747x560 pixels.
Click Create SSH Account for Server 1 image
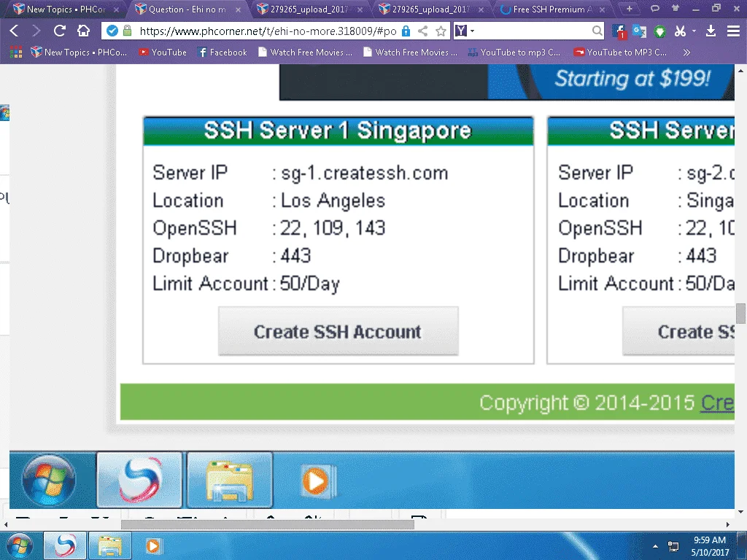(x=338, y=332)
